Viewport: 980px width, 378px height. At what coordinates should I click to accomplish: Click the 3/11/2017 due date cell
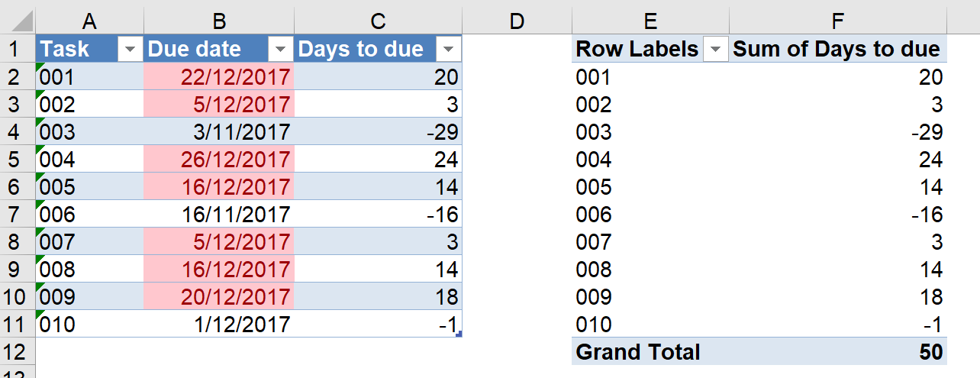pos(218,132)
